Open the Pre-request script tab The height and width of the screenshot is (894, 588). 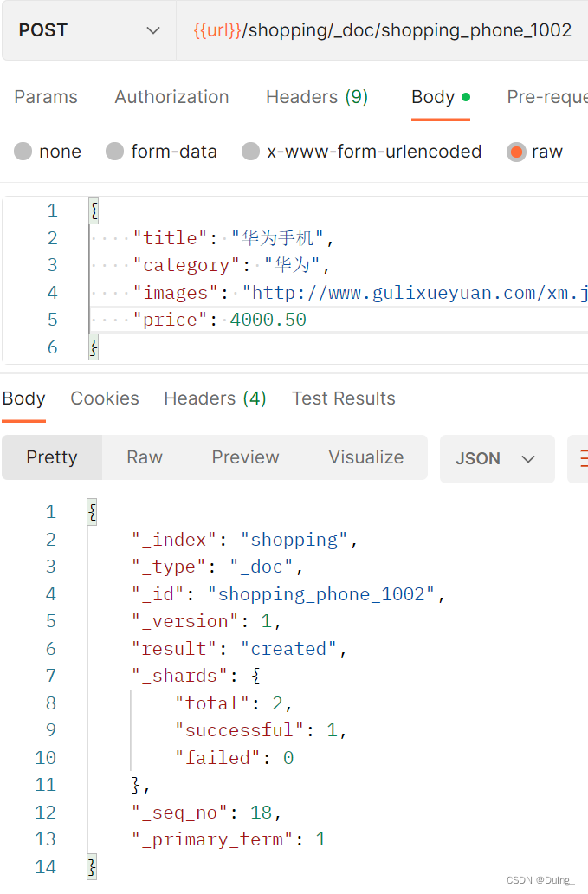(x=546, y=97)
